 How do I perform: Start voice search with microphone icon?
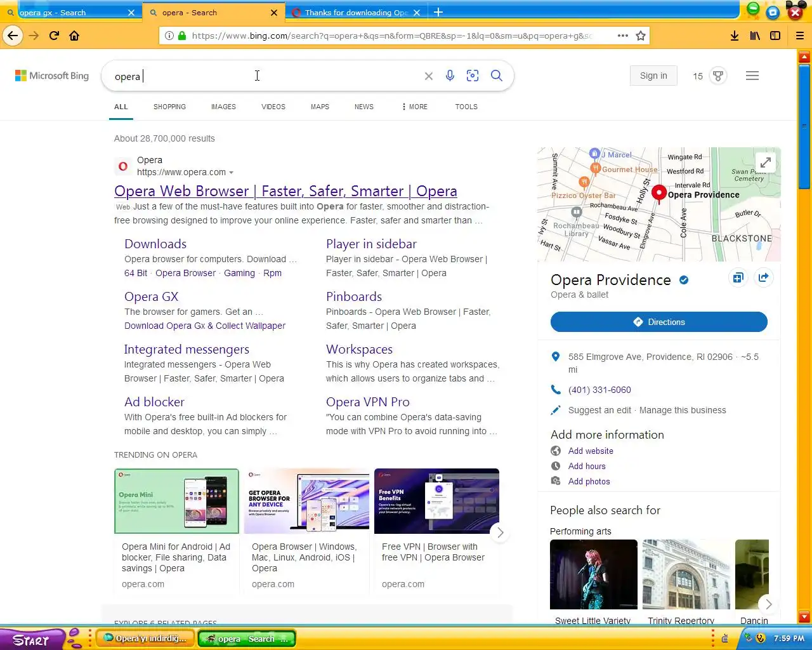[450, 76]
